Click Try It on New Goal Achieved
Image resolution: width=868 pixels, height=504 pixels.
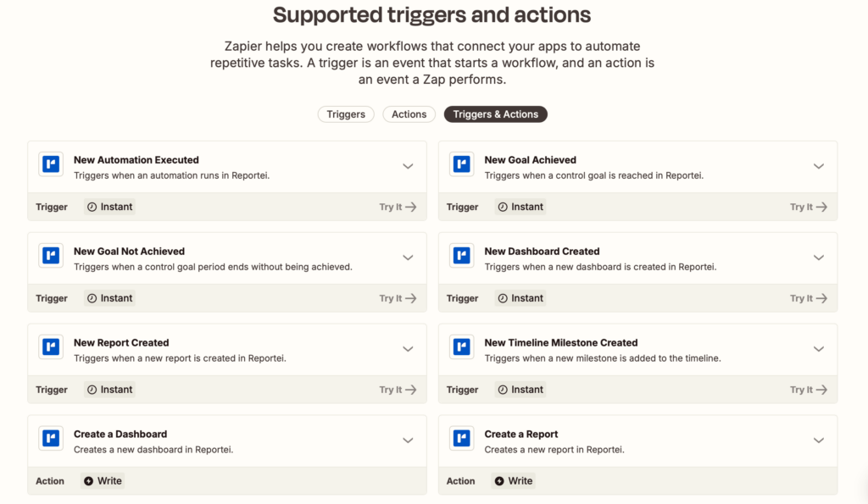point(808,206)
